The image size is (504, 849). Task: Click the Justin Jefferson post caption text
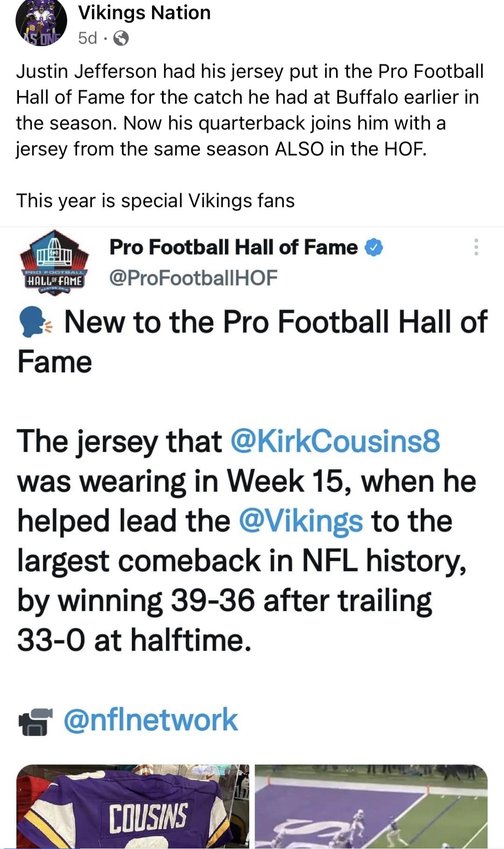[250, 110]
